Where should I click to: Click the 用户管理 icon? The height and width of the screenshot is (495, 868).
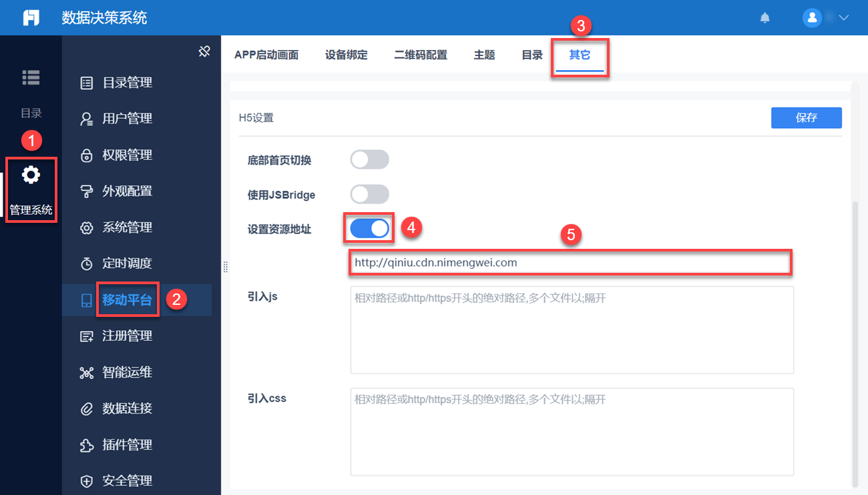(x=87, y=119)
